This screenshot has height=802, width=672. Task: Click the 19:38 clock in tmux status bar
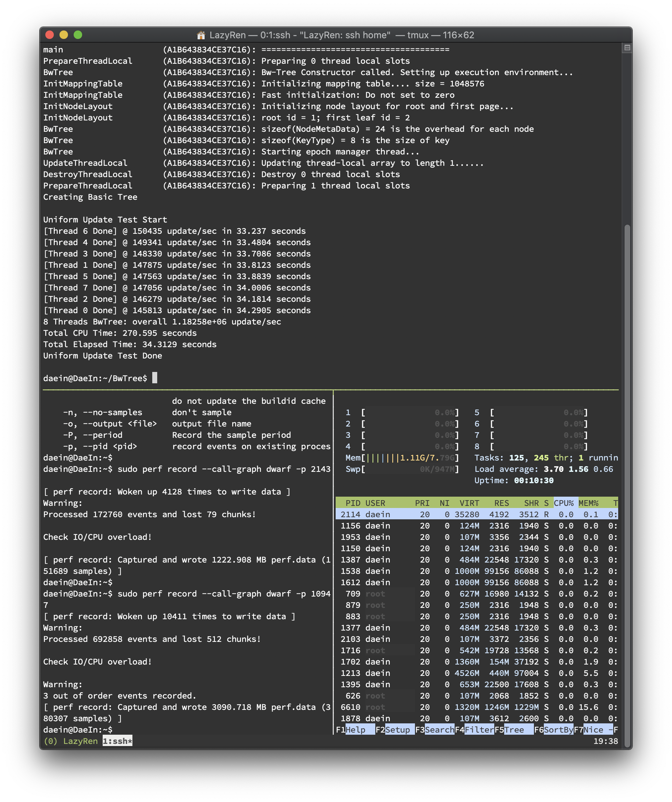click(605, 741)
